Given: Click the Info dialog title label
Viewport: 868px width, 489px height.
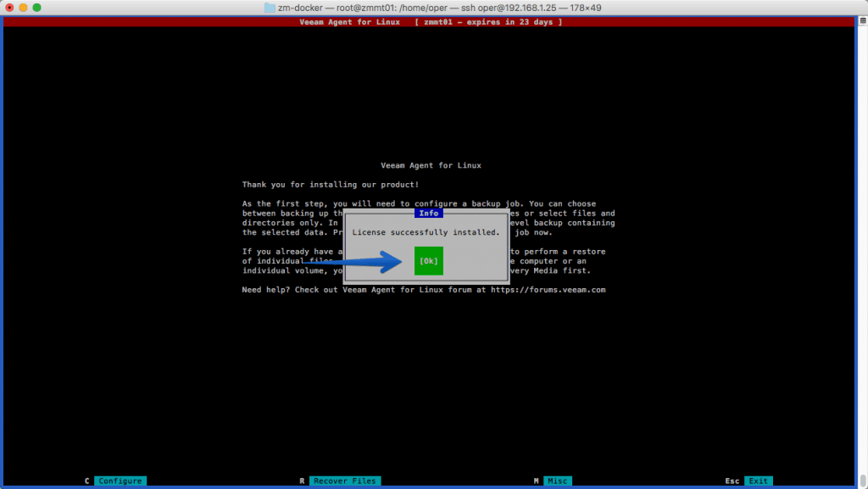Looking at the screenshot, I should [x=428, y=213].
